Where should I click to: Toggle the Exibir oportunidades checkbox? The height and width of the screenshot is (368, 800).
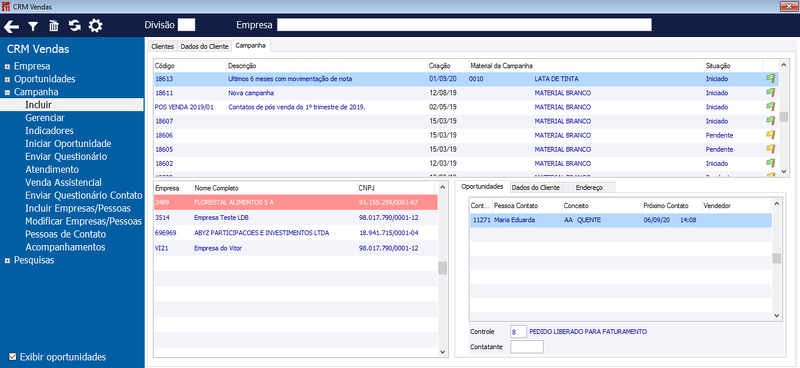click(13, 357)
